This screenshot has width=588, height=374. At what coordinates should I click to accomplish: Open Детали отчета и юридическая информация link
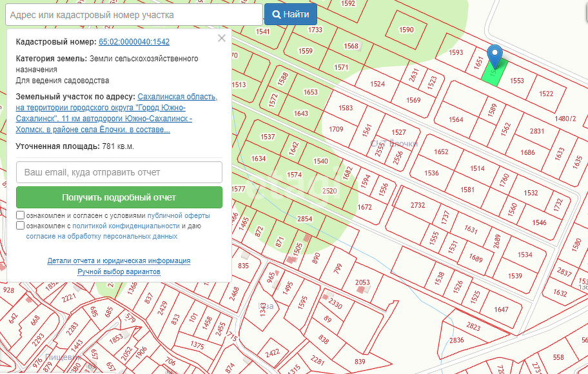(x=119, y=261)
